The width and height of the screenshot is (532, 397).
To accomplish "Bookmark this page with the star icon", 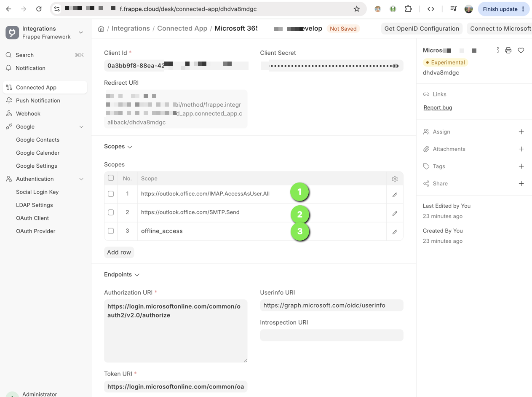I will [x=357, y=9].
